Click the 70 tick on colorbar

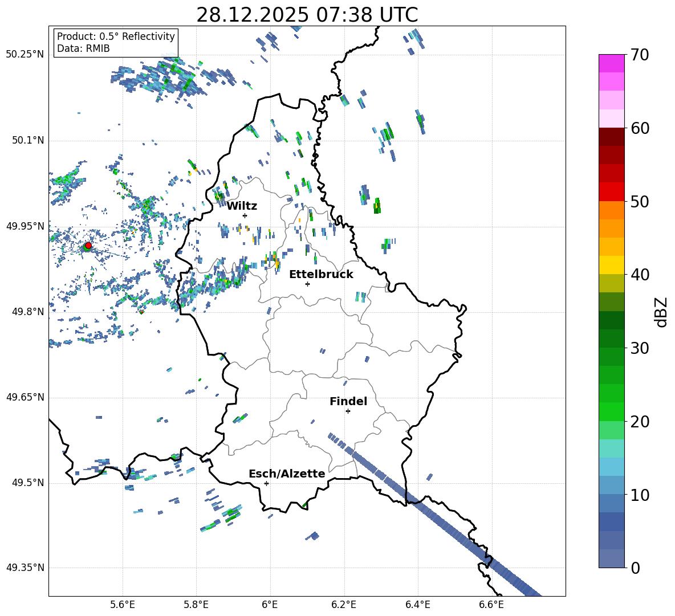click(640, 55)
